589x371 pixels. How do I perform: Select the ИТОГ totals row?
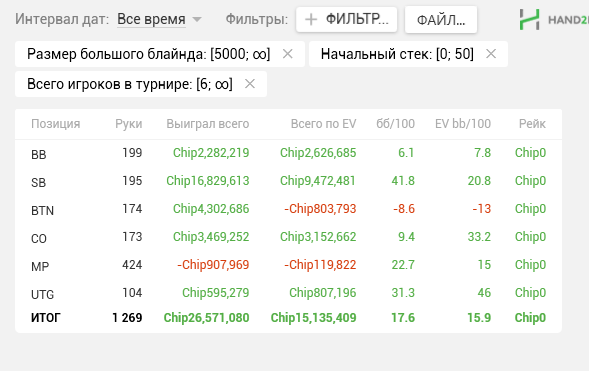[x=288, y=318]
